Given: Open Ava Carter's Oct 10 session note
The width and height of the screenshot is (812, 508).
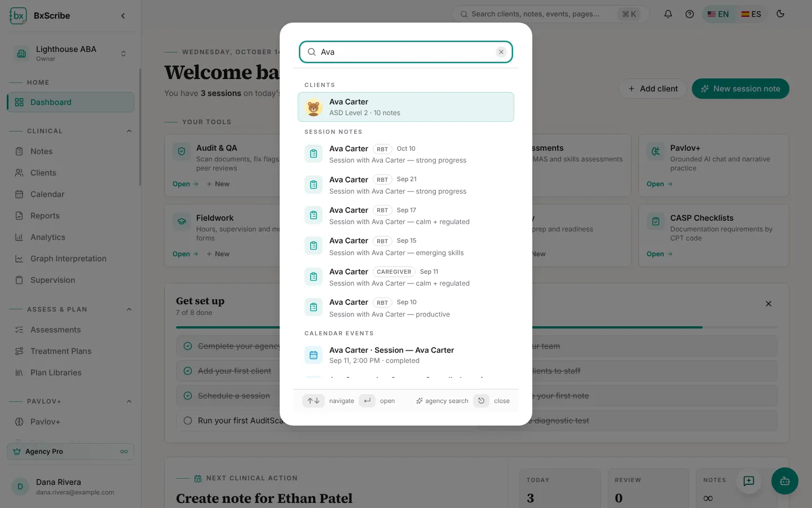Looking at the screenshot, I should (x=406, y=154).
